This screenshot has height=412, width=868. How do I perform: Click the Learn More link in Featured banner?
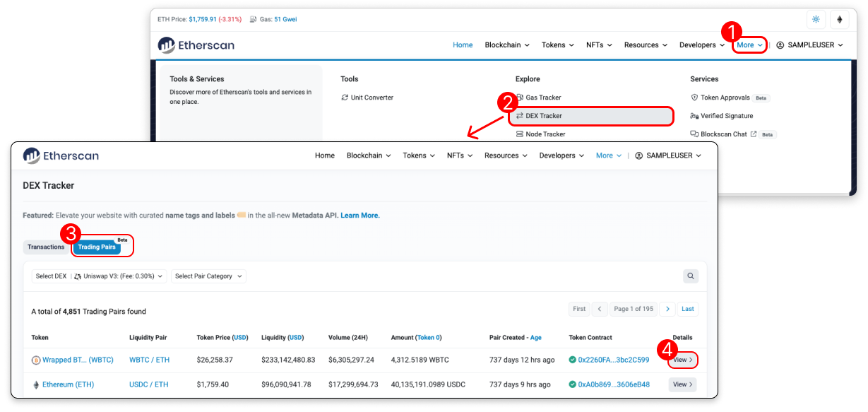pos(360,216)
